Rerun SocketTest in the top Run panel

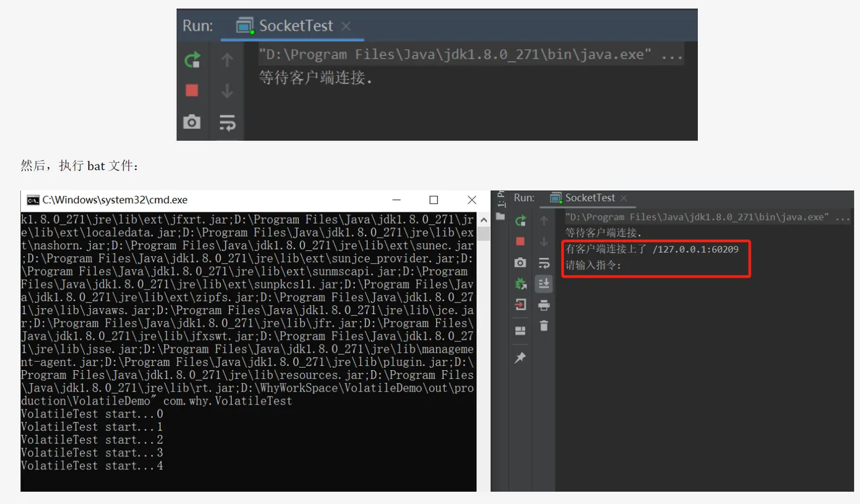(192, 60)
